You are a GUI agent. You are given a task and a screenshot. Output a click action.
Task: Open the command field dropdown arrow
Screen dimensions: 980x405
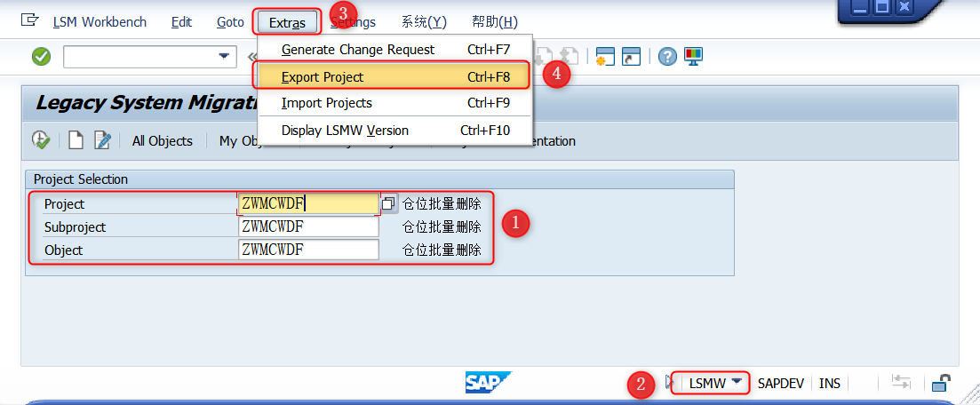pos(224,57)
